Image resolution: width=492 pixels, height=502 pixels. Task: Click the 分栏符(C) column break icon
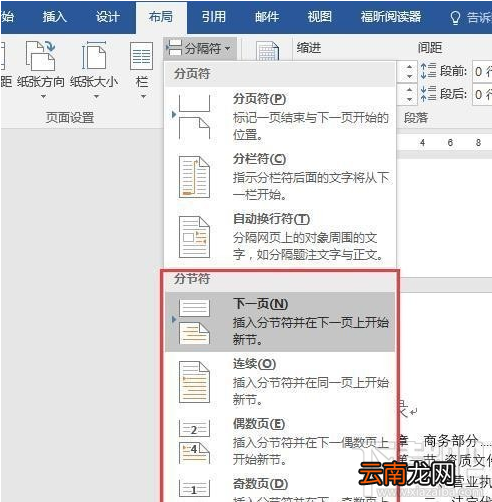(194, 177)
